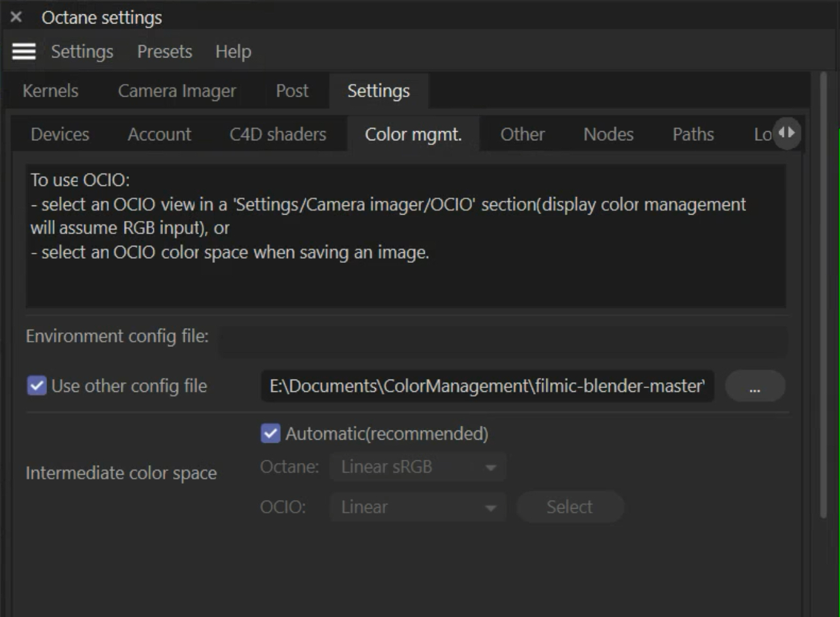Switch to the Camera Imager tab
The width and height of the screenshot is (840, 617).
coord(177,91)
